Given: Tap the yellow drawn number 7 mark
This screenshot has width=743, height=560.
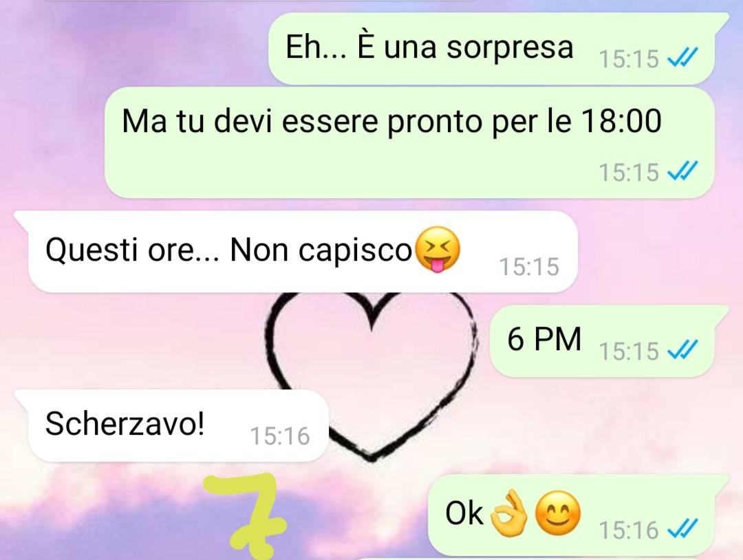Looking at the screenshot, I should tap(248, 517).
